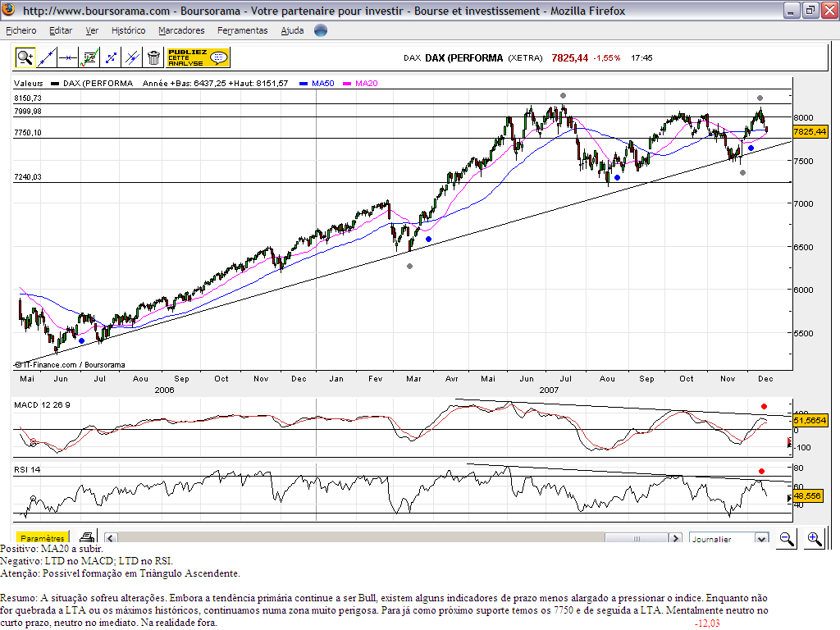Click the yellow 7825,44 price axis tag
This screenshot has width=840, height=630.
(x=810, y=132)
